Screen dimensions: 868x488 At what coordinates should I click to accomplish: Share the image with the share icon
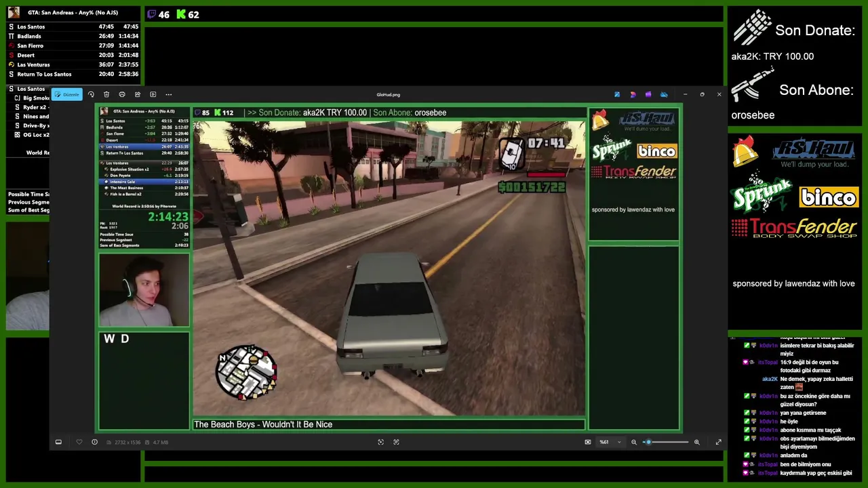pyautogui.click(x=138, y=94)
